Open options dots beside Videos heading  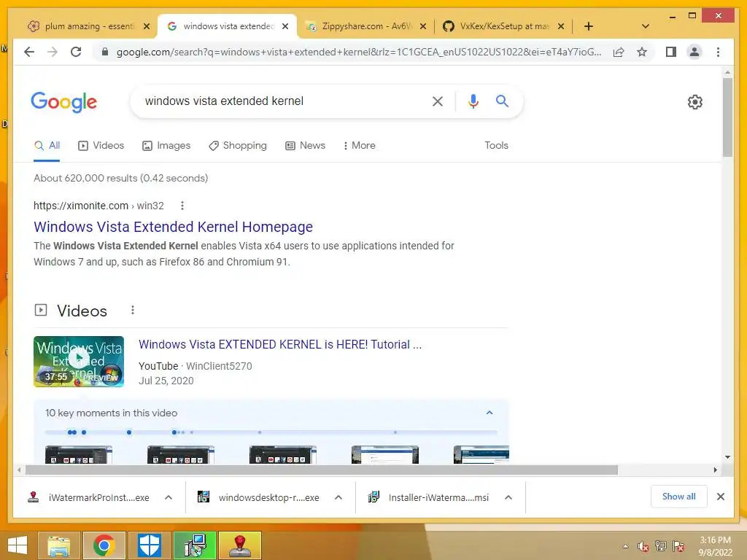133,311
